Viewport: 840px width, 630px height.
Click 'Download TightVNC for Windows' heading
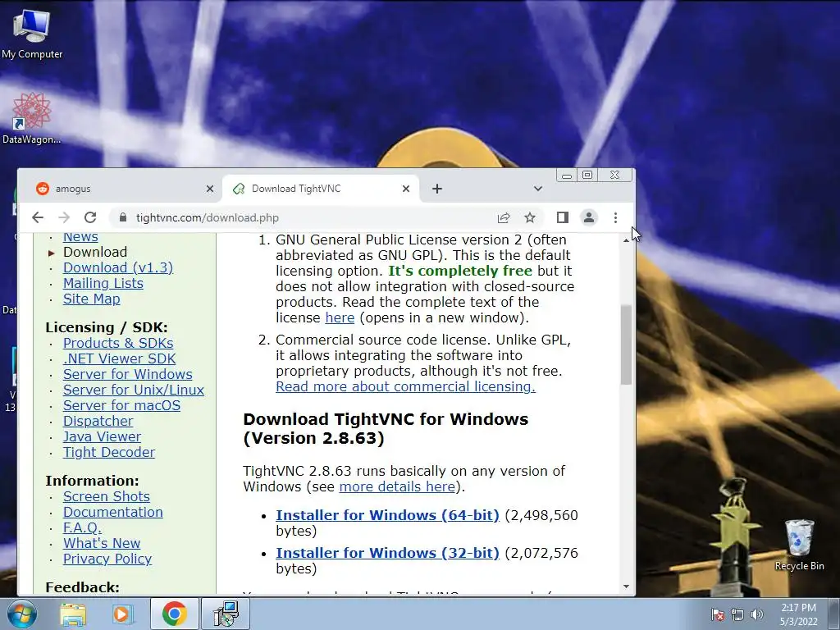click(386, 428)
